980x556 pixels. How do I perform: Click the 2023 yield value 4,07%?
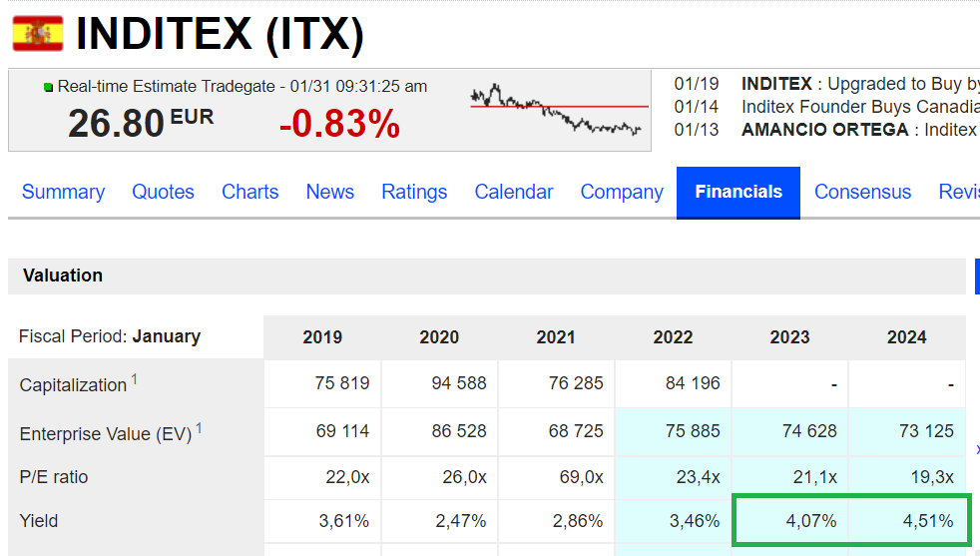tap(811, 521)
